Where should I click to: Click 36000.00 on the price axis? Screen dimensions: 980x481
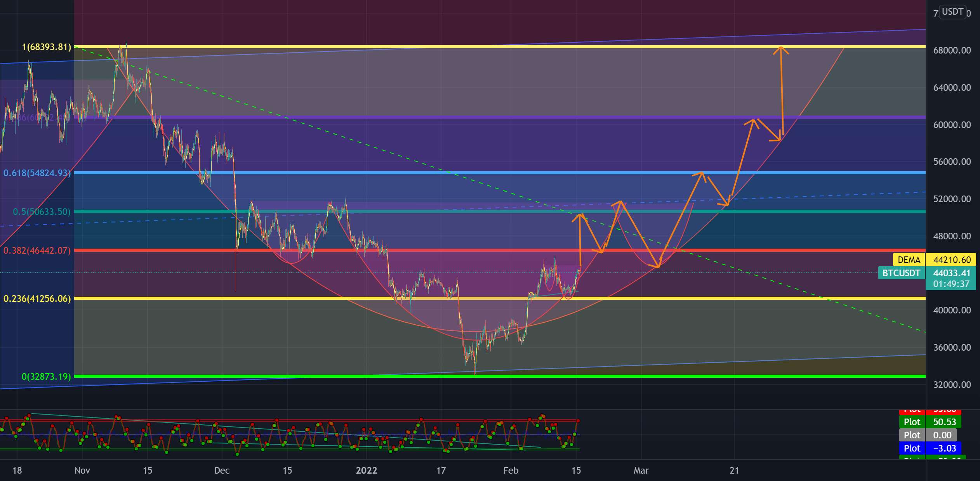(x=952, y=347)
